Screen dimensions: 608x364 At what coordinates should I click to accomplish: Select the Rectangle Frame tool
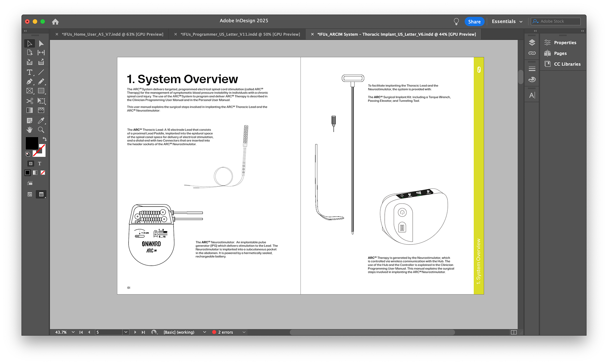coord(29,91)
